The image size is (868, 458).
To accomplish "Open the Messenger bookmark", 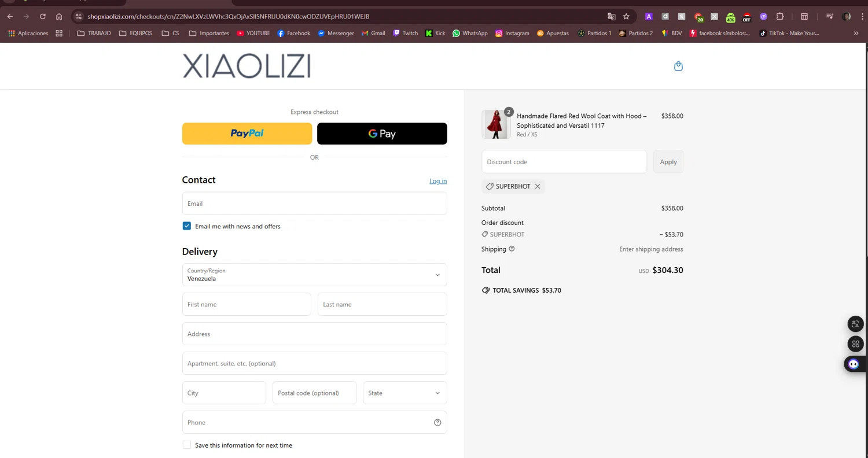I will pyautogui.click(x=336, y=34).
